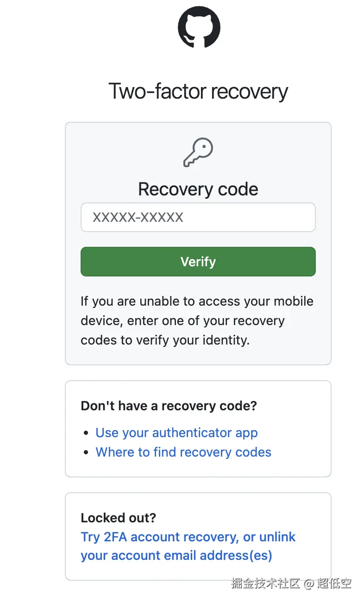Open 'Where to find recovery codes' link
Viewport: 364px width, 602px height.
point(183,452)
